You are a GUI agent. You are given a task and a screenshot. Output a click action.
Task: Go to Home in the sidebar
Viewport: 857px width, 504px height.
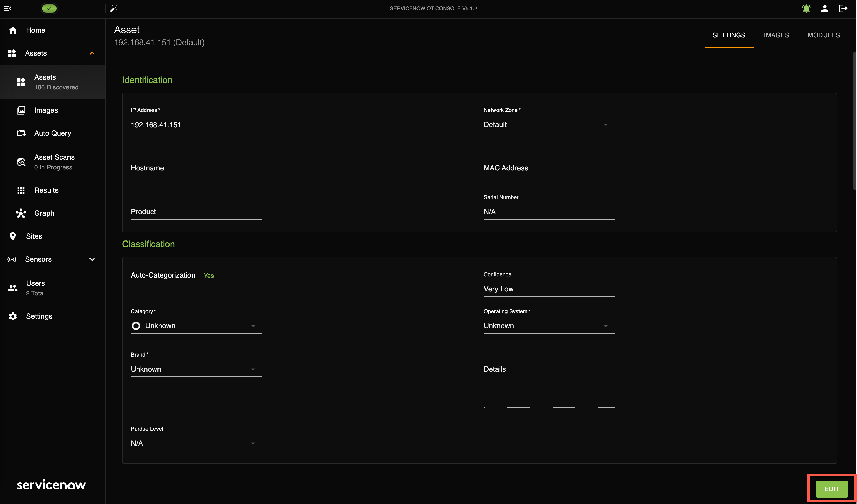53,30
